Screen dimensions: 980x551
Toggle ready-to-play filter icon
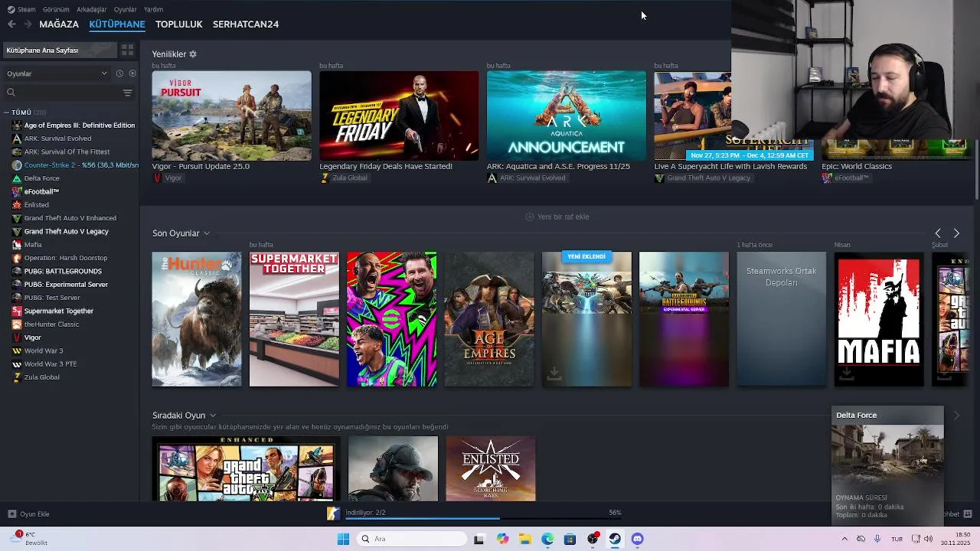[132, 73]
